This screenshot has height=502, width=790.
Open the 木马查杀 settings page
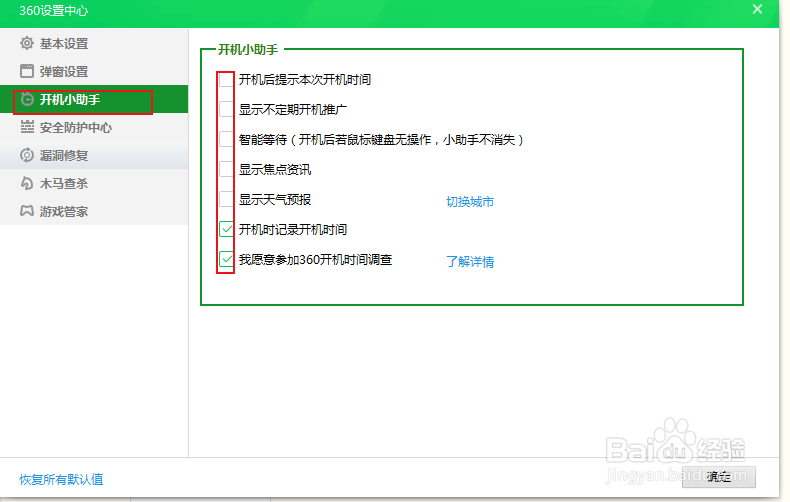point(94,183)
